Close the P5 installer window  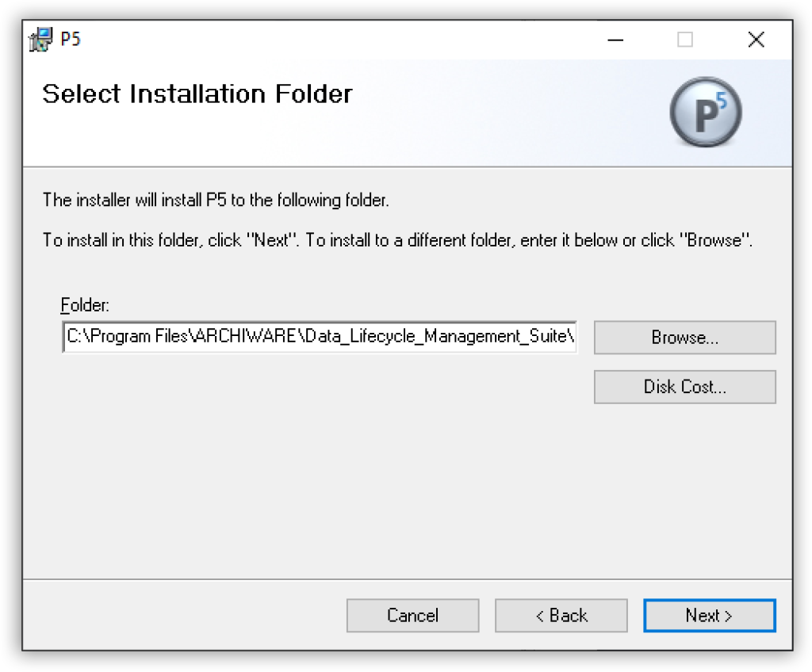[x=756, y=40]
